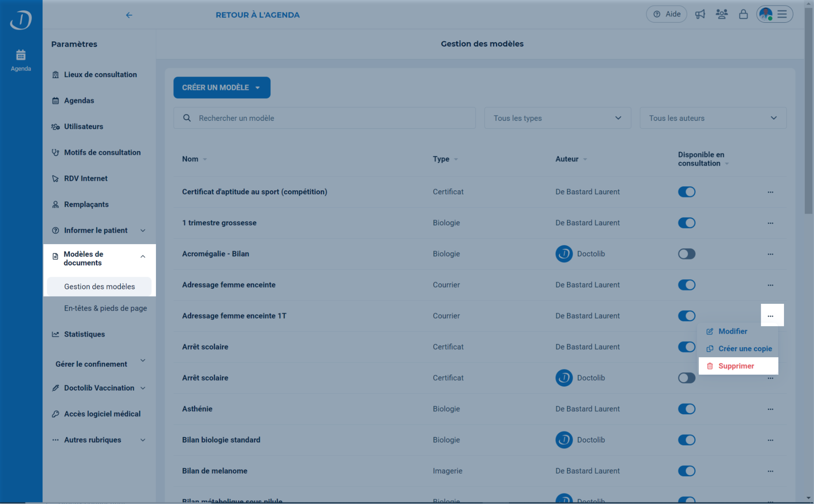814x504 pixels.
Task: Open the Tous les types dropdown
Action: (x=557, y=118)
